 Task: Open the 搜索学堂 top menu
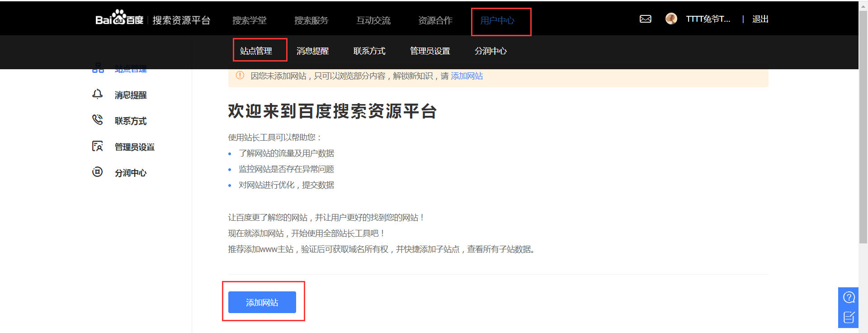point(249,20)
